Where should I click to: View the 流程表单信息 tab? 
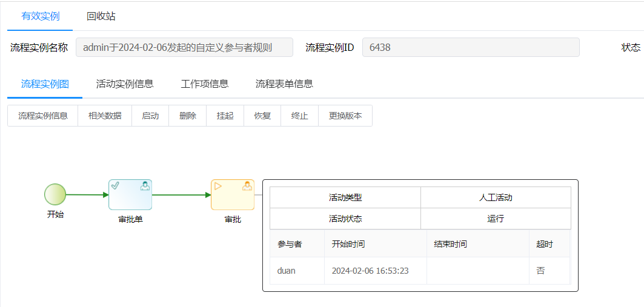coord(284,84)
